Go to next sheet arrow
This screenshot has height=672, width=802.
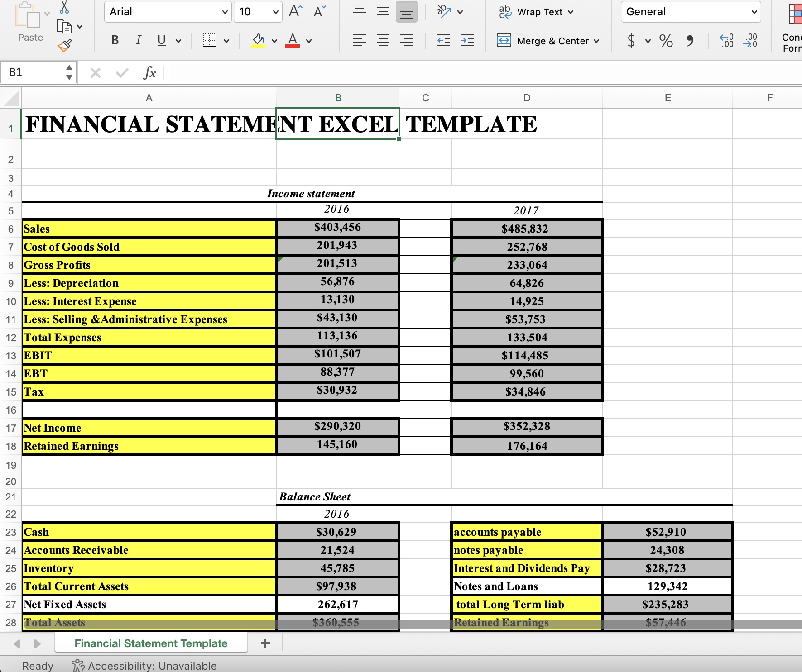click(x=38, y=643)
